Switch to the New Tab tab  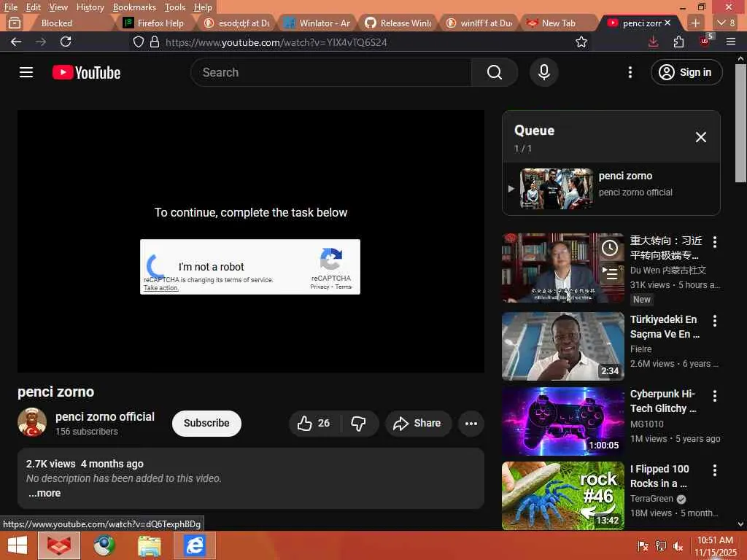(557, 23)
